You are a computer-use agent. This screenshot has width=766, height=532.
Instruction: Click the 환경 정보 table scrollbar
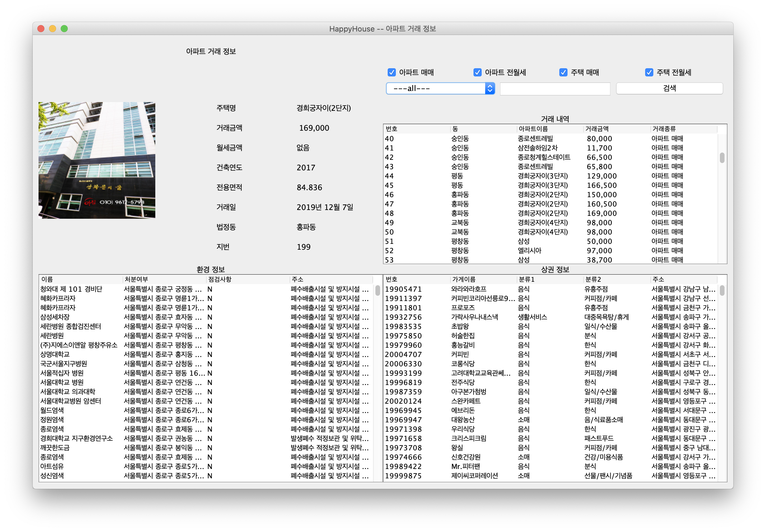[377, 290]
